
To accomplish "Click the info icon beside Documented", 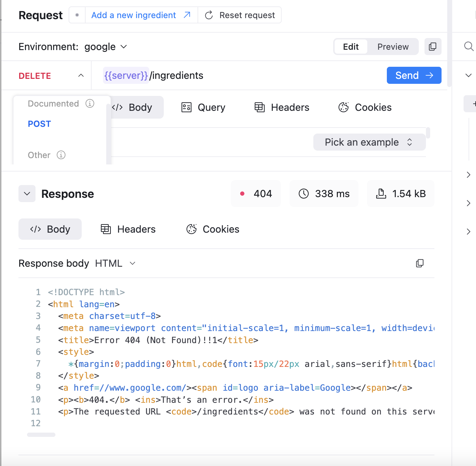I will click(90, 103).
